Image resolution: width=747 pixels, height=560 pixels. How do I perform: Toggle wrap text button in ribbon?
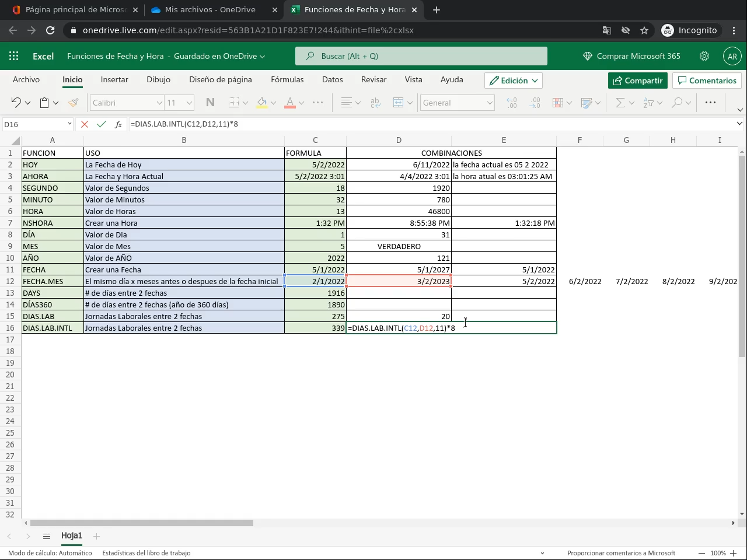point(375,103)
